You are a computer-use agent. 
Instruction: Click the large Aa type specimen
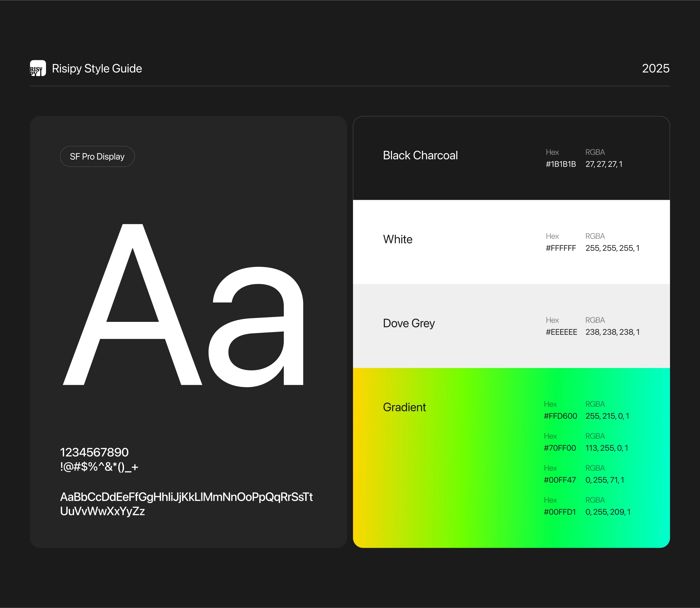click(184, 305)
